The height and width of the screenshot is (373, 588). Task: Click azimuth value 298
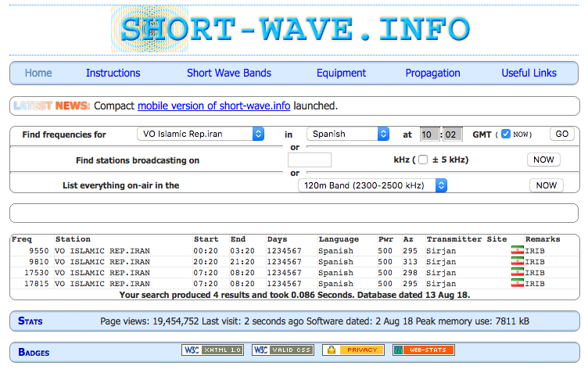[410, 273]
